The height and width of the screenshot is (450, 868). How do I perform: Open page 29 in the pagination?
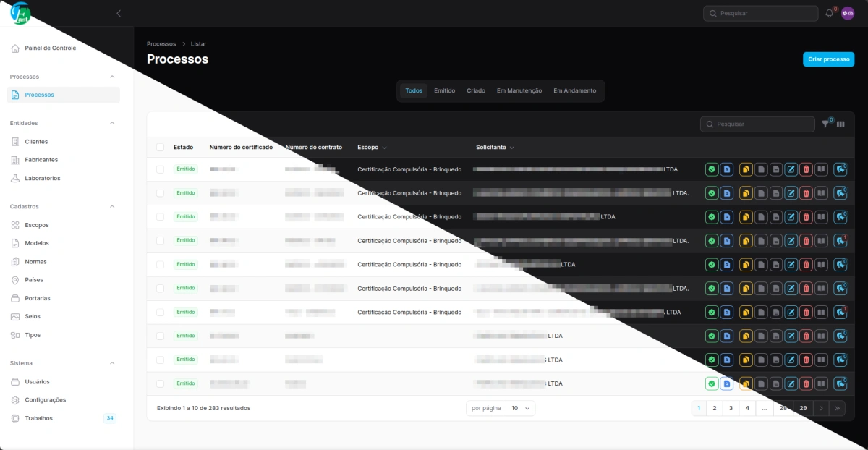[x=803, y=407]
